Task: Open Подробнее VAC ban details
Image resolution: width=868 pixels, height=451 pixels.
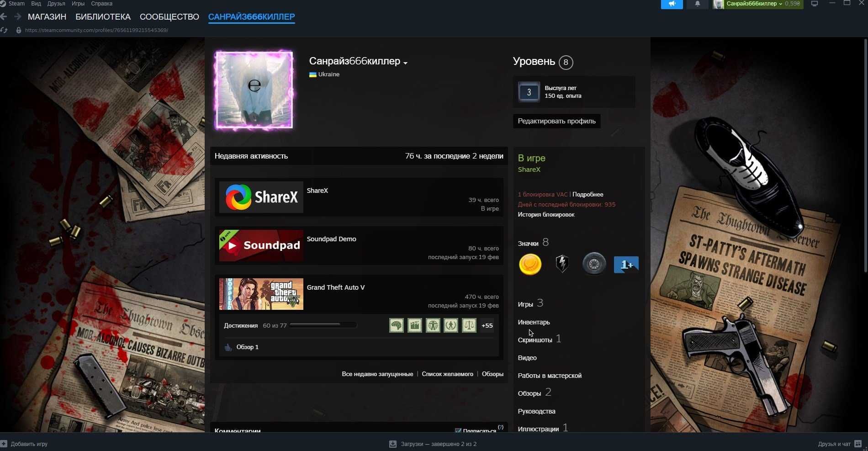Action: tap(588, 194)
